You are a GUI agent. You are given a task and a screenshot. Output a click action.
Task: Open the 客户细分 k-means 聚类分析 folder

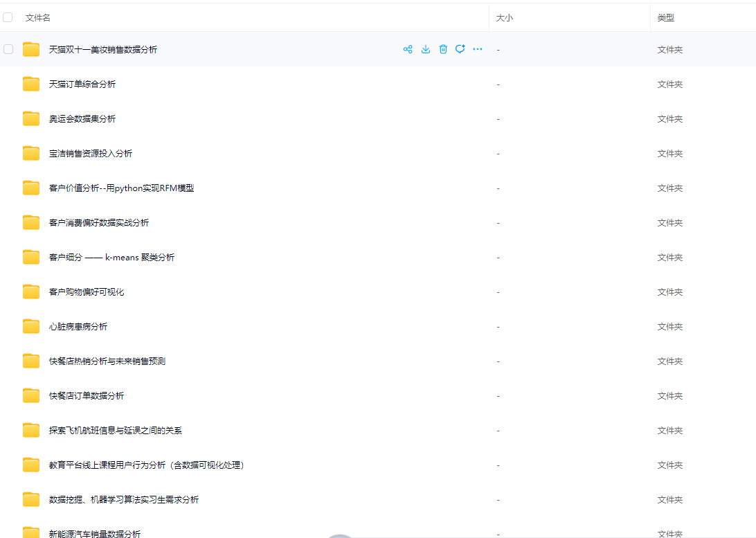click(x=111, y=257)
